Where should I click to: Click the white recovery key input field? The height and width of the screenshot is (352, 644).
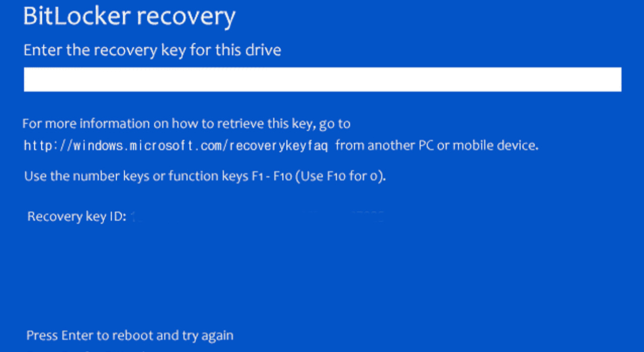(322, 80)
